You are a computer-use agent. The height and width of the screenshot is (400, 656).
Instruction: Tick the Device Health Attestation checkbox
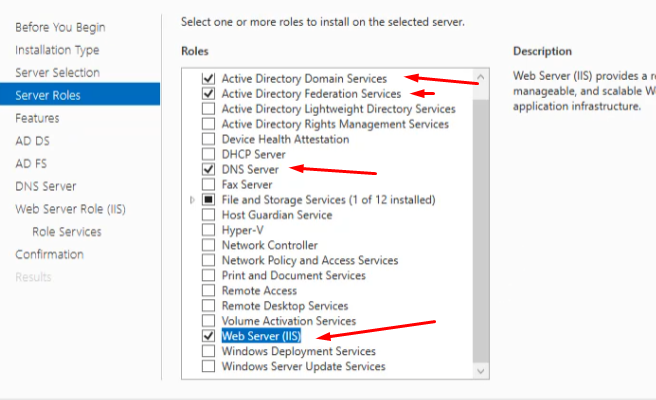[x=208, y=139]
